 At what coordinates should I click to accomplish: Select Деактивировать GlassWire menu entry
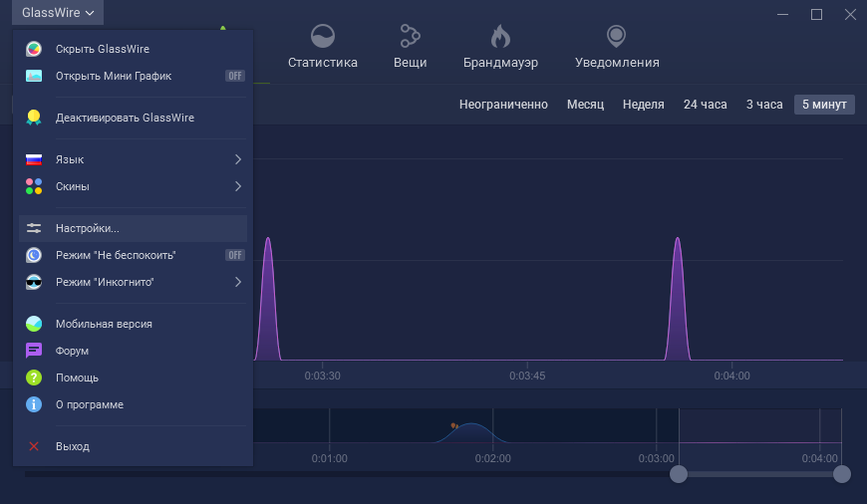[x=133, y=118]
